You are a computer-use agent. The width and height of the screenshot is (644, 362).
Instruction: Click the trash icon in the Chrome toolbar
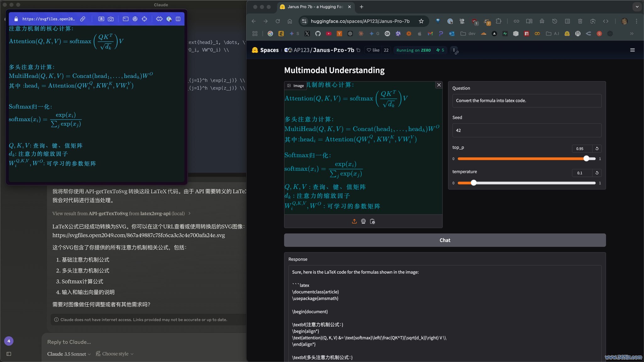point(580,21)
